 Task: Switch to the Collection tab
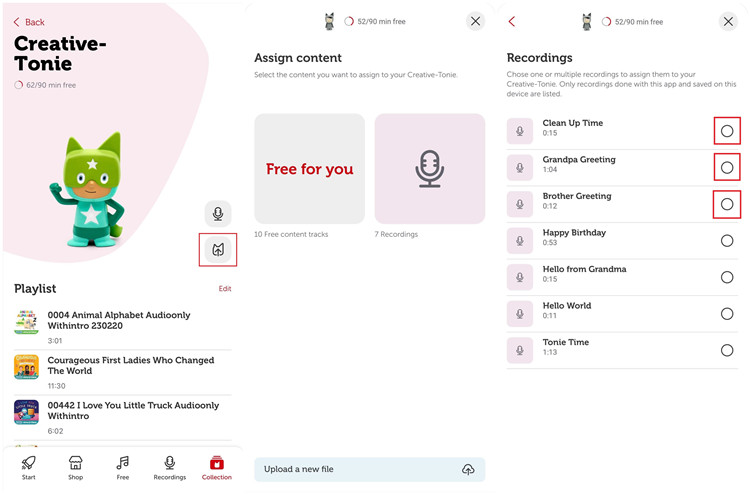pyautogui.click(x=217, y=468)
